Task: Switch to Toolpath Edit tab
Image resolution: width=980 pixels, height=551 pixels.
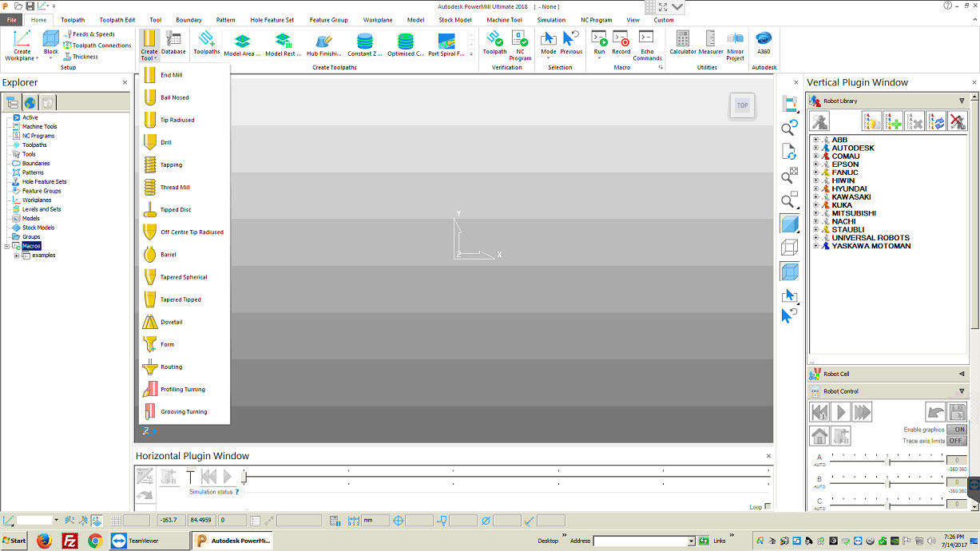Action: pos(117,20)
